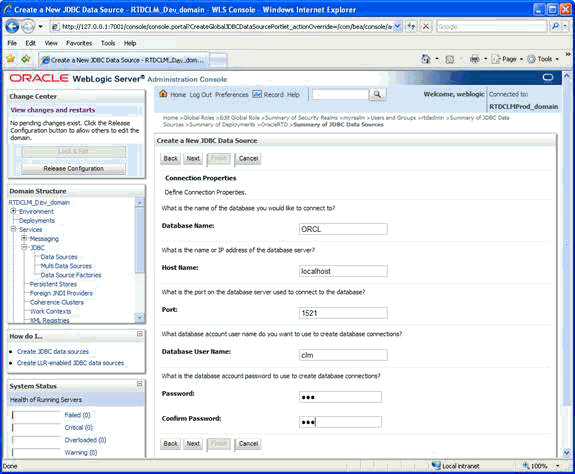Image resolution: width=575 pixels, height=474 pixels.
Task: Click the View changes and restarts link
Action: pyautogui.click(x=52, y=110)
